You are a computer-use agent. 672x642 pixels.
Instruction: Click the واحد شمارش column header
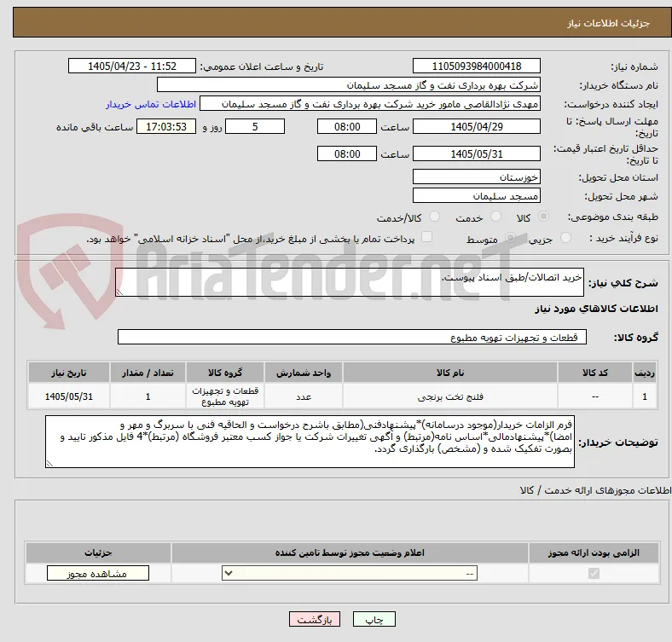click(x=304, y=373)
